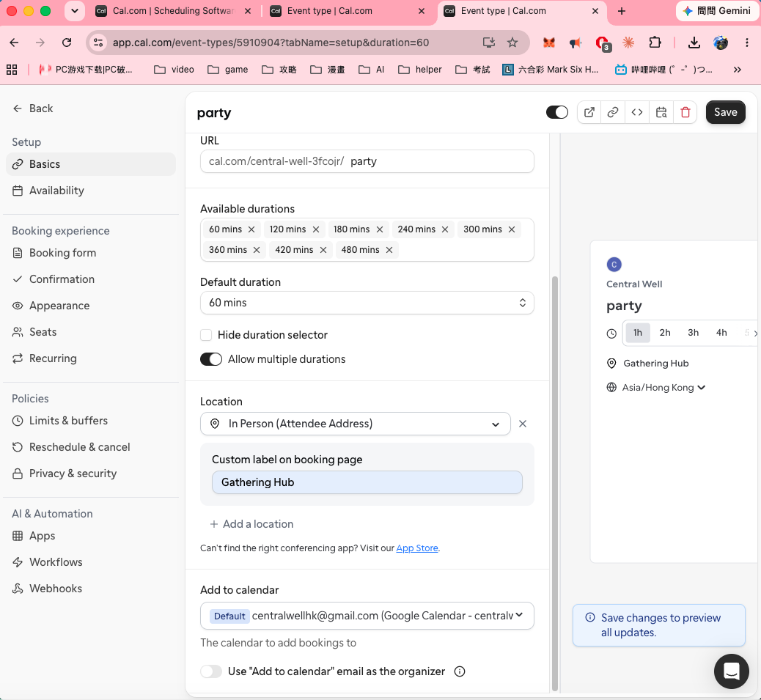Open Webhooks section
The height and width of the screenshot is (700, 761).
coord(91,589)
